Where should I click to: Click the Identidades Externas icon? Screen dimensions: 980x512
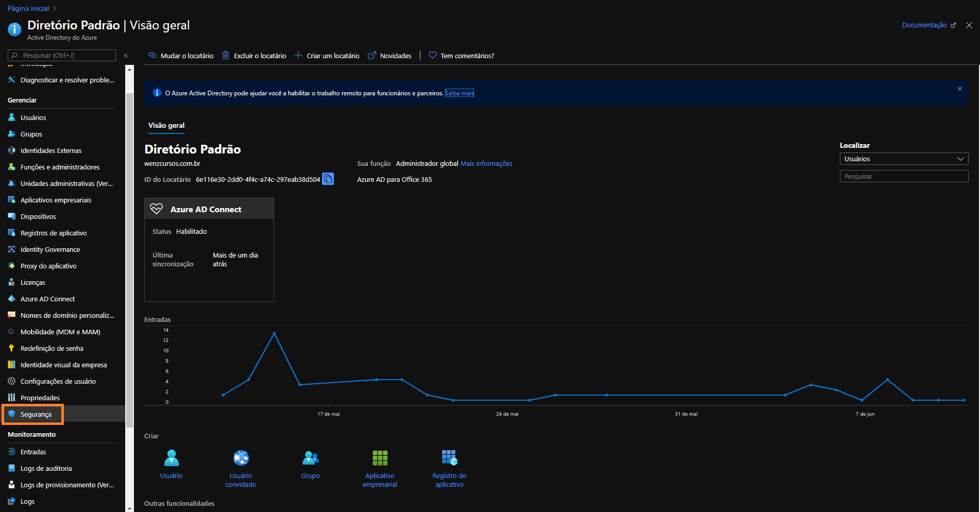click(x=11, y=150)
